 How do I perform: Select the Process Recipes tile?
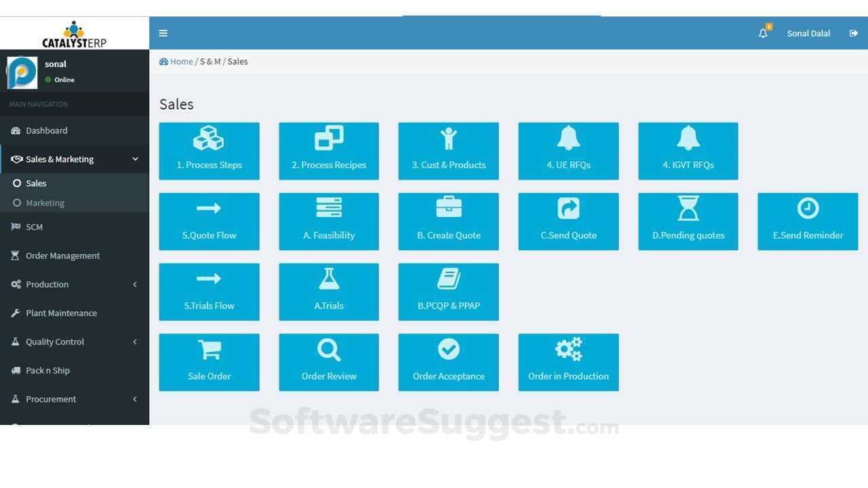pos(328,150)
